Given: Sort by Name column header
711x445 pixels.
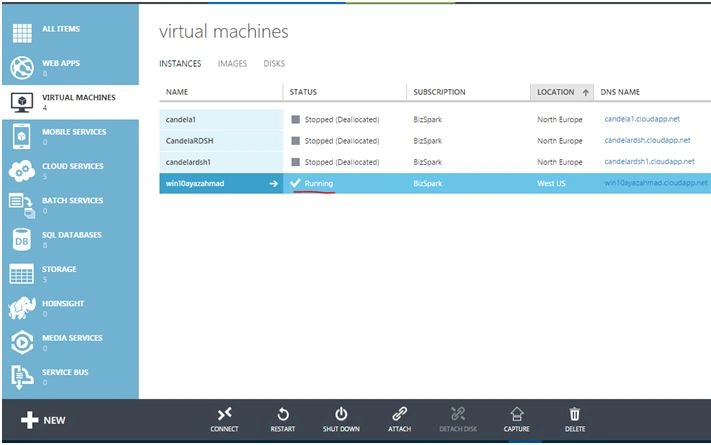Looking at the screenshot, I should point(177,92).
